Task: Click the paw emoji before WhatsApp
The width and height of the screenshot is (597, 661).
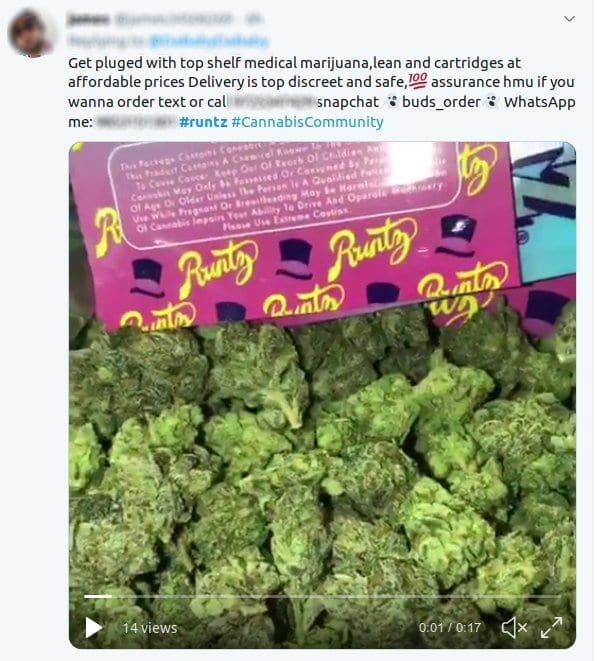Action: pyautogui.click(x=492, y=101)
